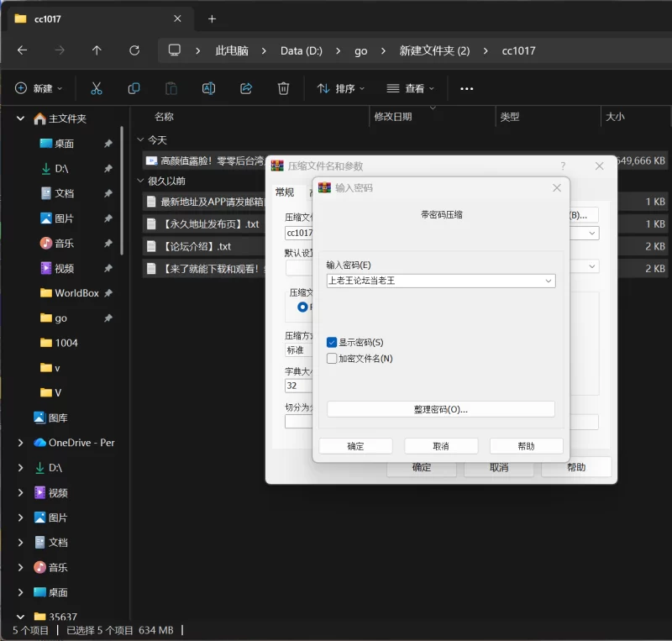672x641 pixels.
Task: Go back with the left arrow
Action: pos(23,50)
